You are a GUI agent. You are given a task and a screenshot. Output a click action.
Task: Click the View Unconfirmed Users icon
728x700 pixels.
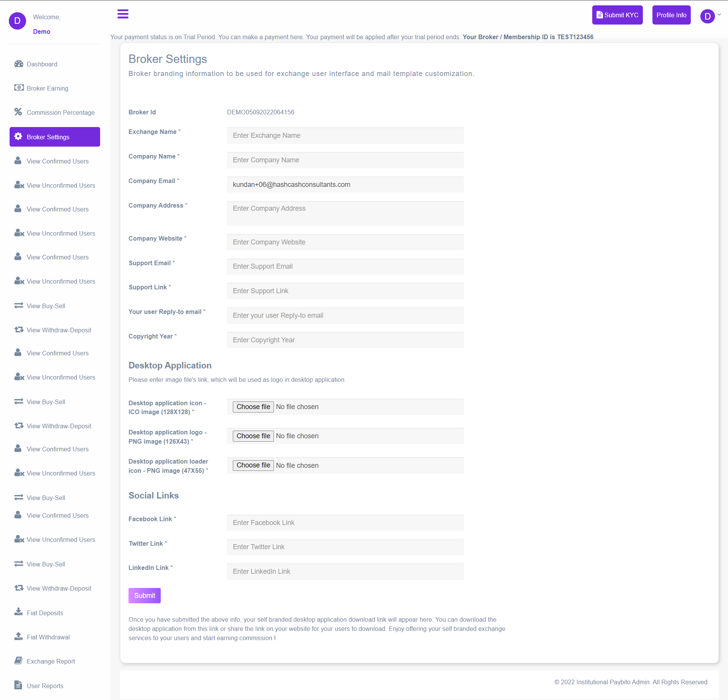click(x=19, y=185)
